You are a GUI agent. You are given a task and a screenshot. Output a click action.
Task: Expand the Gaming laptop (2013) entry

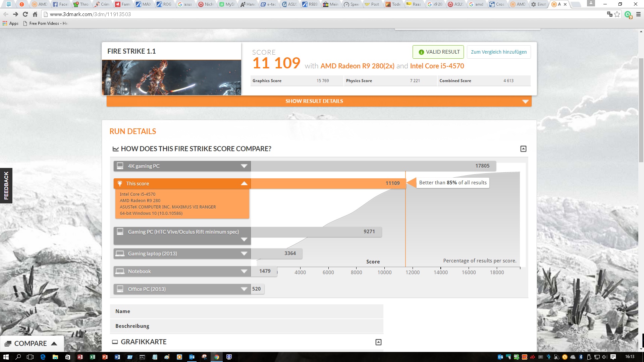pyautogui.click(x=244, y=253)
